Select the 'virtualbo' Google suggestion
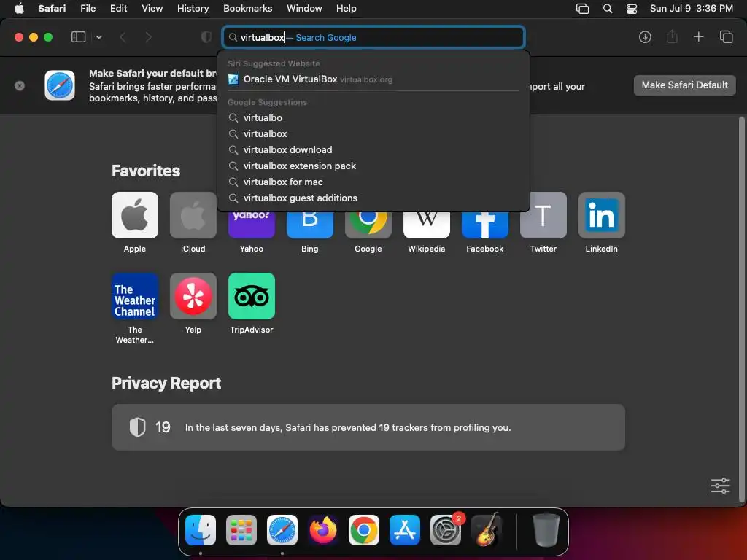This screenshot has width=747, height=560. 373,117
